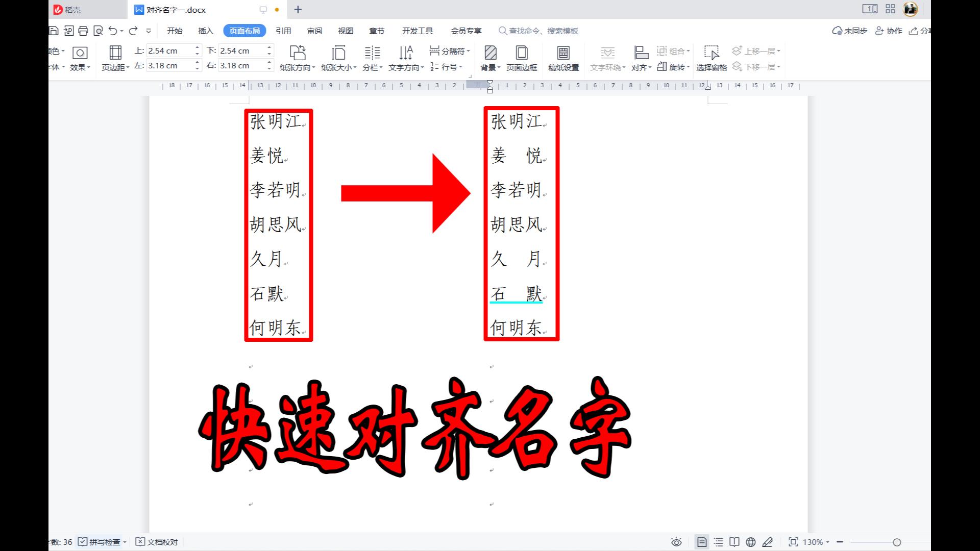980x551 pixels.
Task: Click the Print icon in quick access bar
Action: 83,30
